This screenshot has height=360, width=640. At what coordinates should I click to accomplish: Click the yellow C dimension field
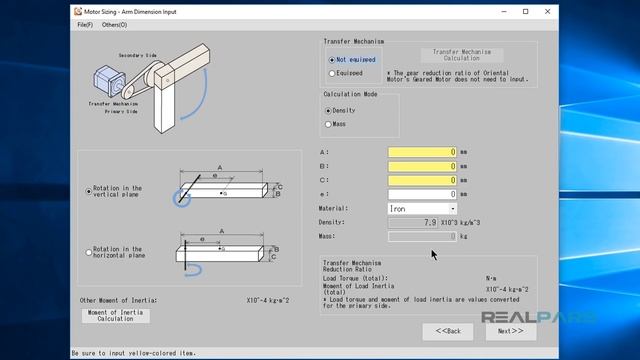click(422, 180)
